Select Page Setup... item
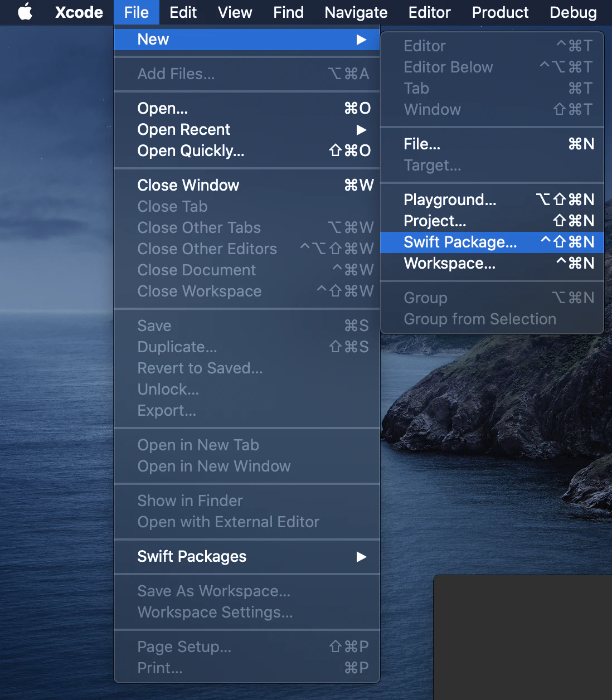Screen dimensions: 612x700 click(x=247, y=646)
